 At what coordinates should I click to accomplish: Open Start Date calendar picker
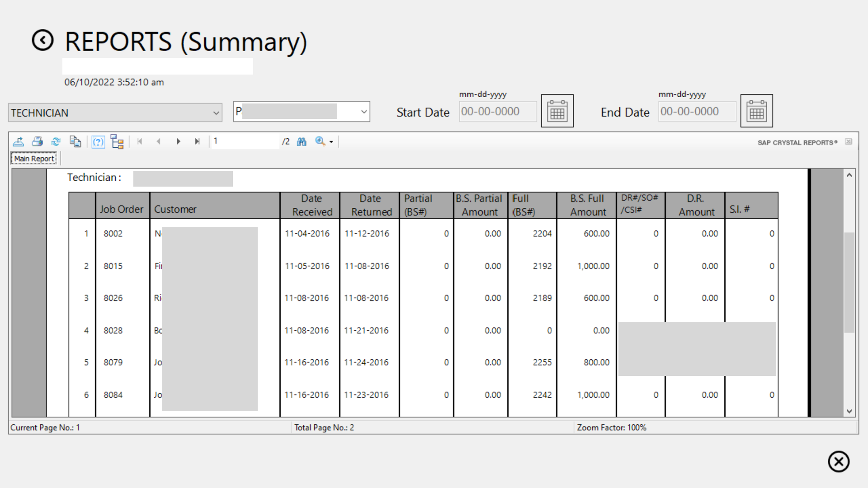pos(557,111)
